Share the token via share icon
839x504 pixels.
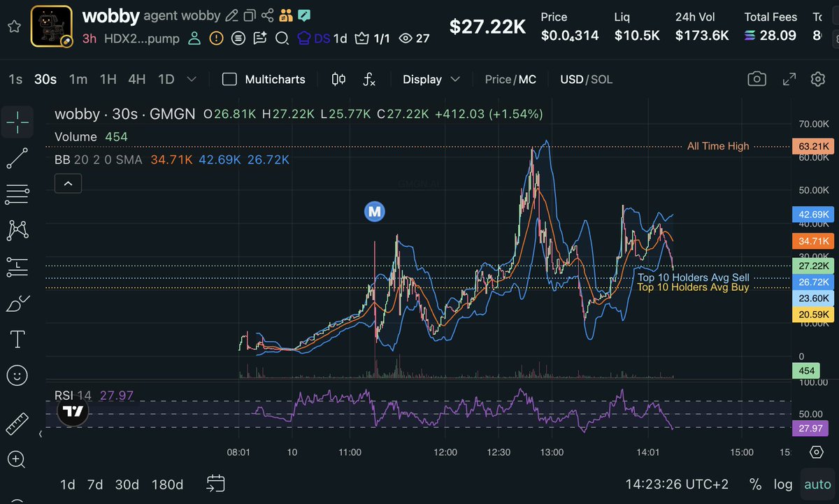[x=268, y=15]
